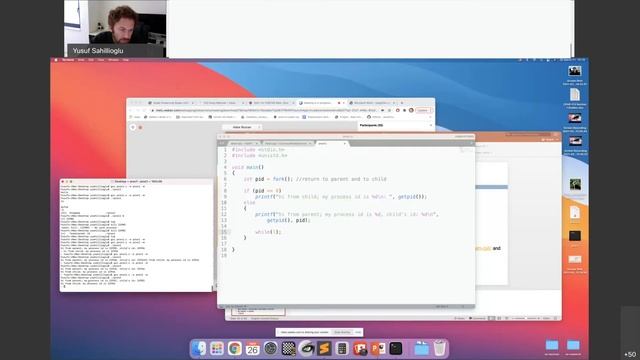Open Terminal from the Dock

396,349
